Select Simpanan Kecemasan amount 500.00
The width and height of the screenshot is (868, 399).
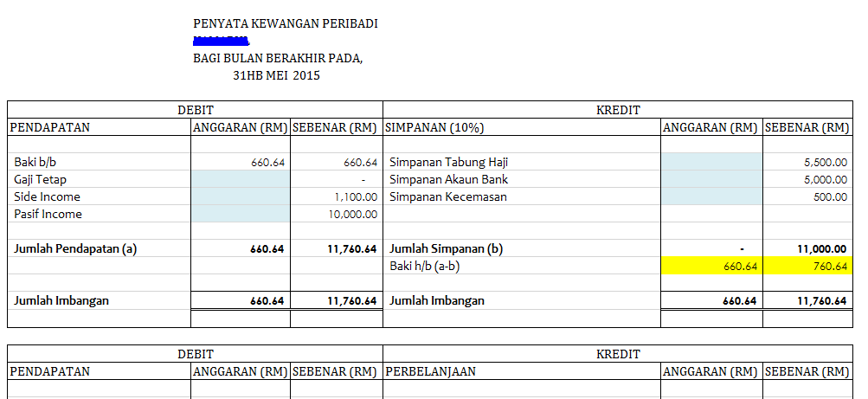(831, 197)
